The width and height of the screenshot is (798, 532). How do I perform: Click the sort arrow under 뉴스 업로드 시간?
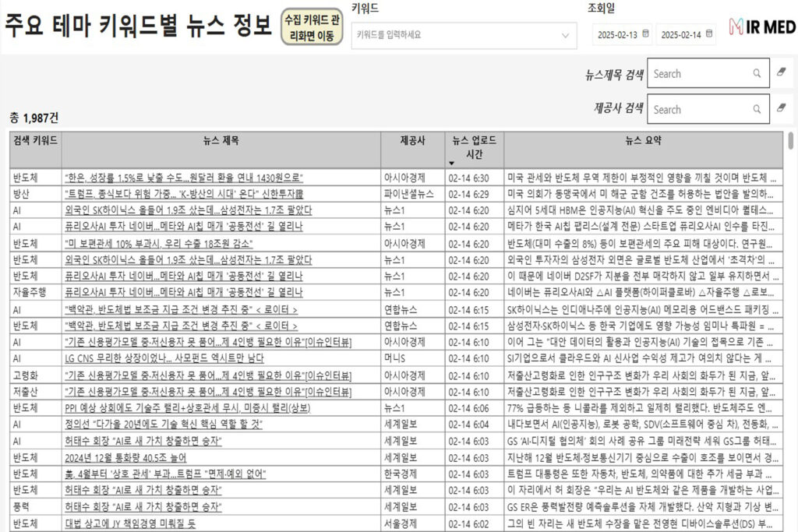(x=451, y=164)
